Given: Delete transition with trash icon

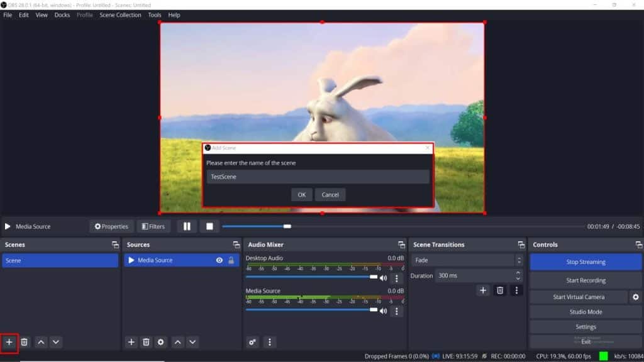Looking at the screenshot, I should point(500,290).
